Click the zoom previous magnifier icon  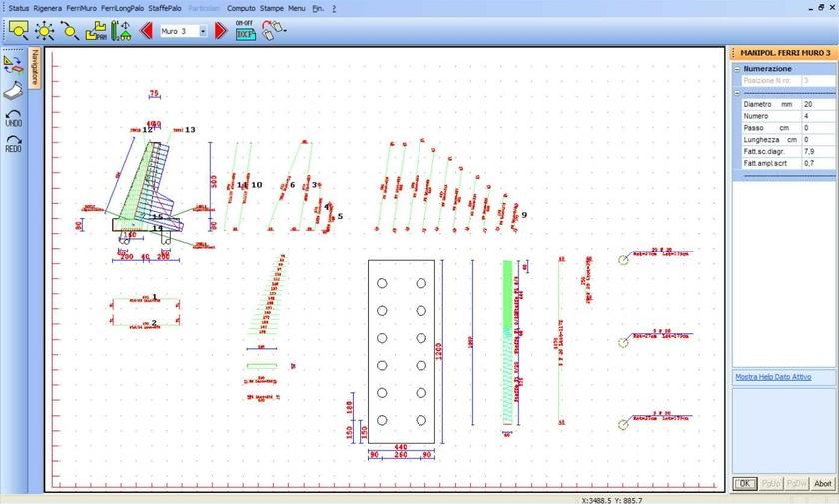70,31
